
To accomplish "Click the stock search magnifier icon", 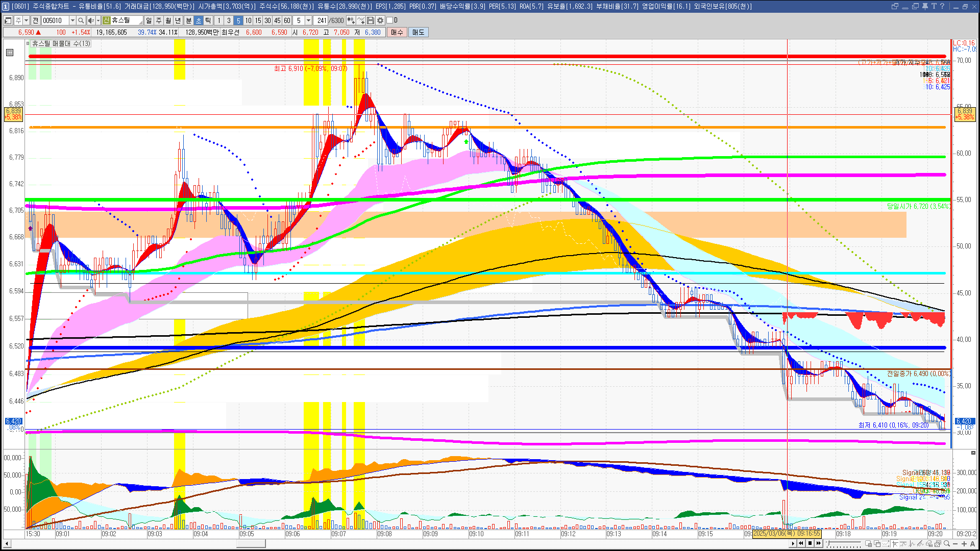I will [81, 20].
